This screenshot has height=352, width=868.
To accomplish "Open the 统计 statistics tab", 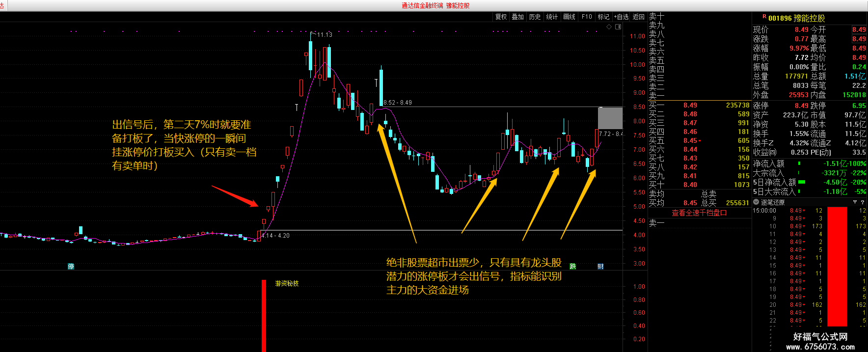I will (552, 17).
